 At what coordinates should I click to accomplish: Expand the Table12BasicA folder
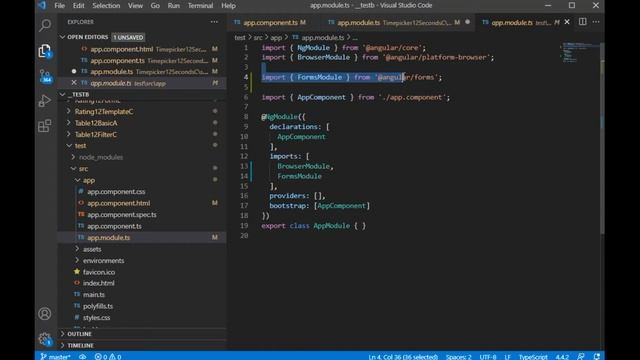click(69, 122)
